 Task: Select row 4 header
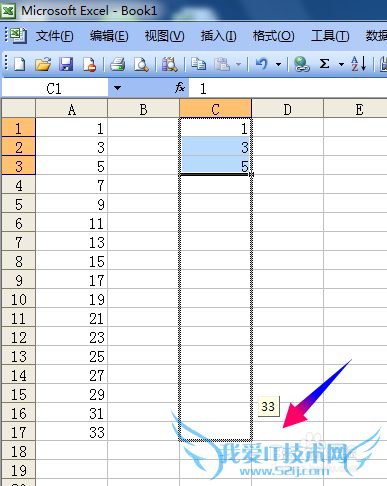pyautogui.click(x=18, y=185)
